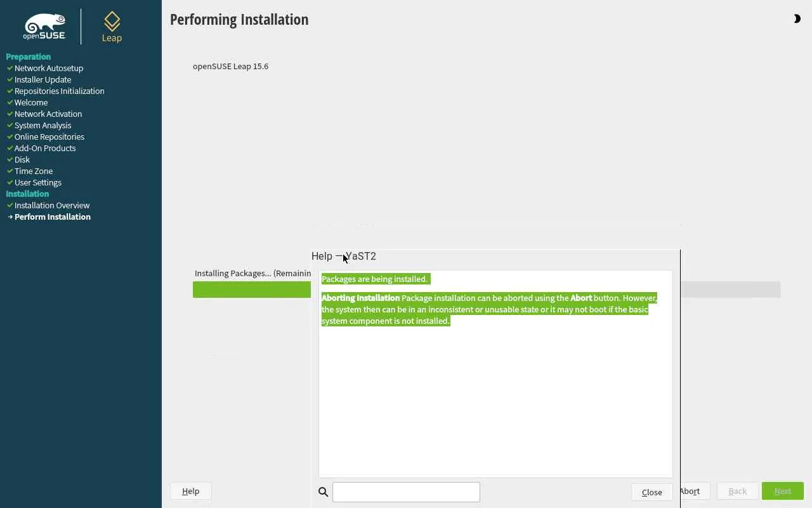Click the 'Installing Packages...' status text

tap(252, 273)
